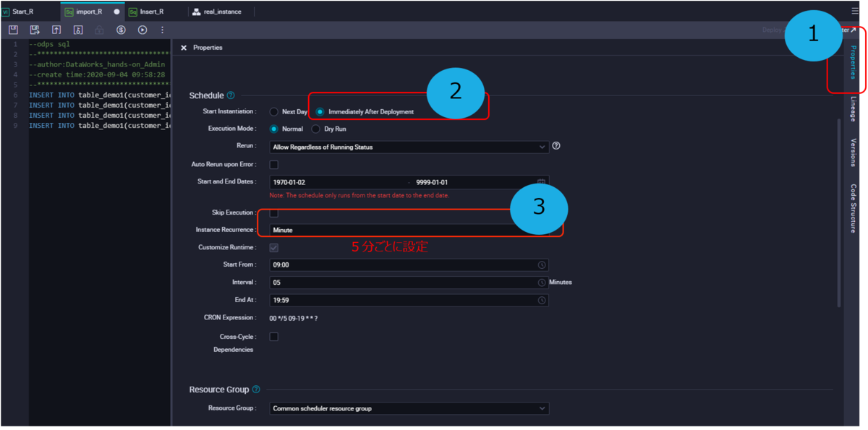Toggle the Customize Runtime checkbox

[x=274, y=248]
